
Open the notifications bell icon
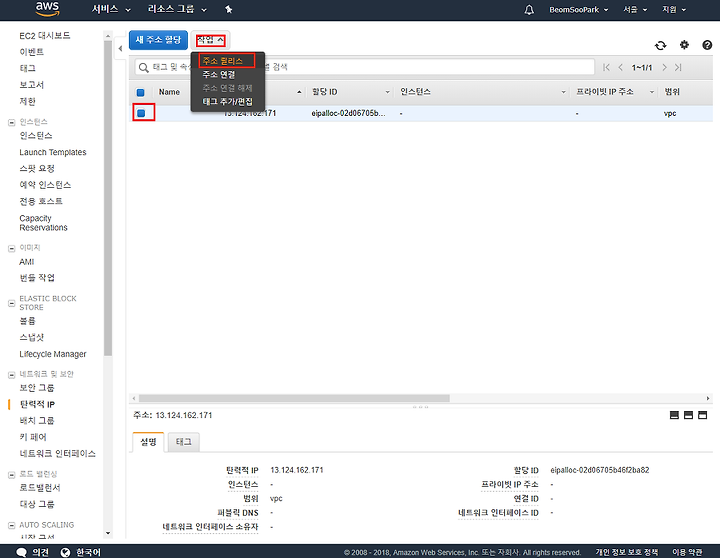coord(529,10)
